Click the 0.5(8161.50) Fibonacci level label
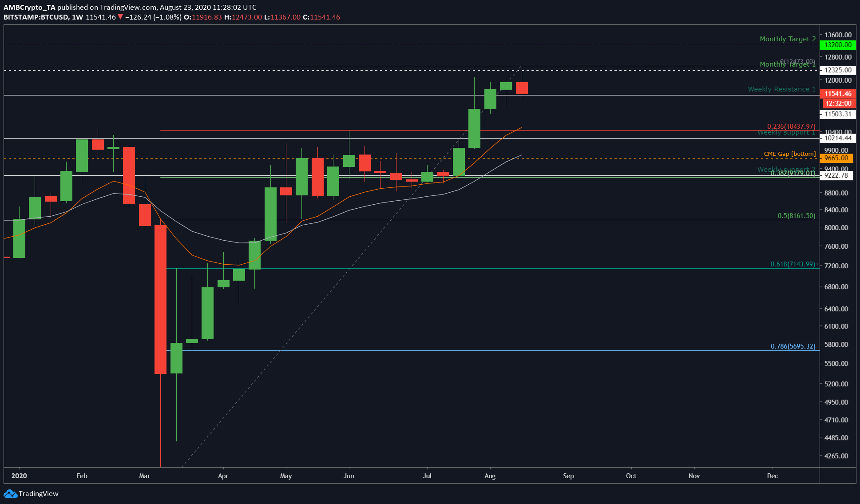The height and width of the screenshot is (504, 860). (x=796, y=216)
